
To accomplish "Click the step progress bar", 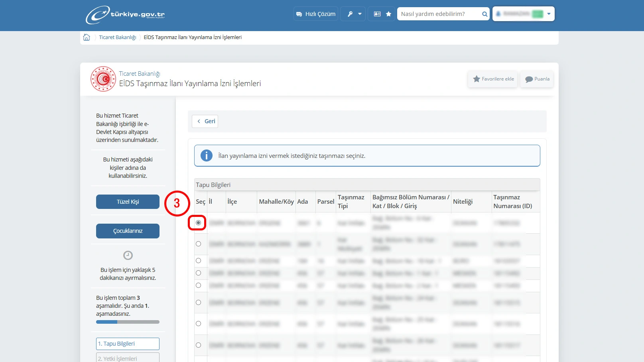I will [128, 322].
